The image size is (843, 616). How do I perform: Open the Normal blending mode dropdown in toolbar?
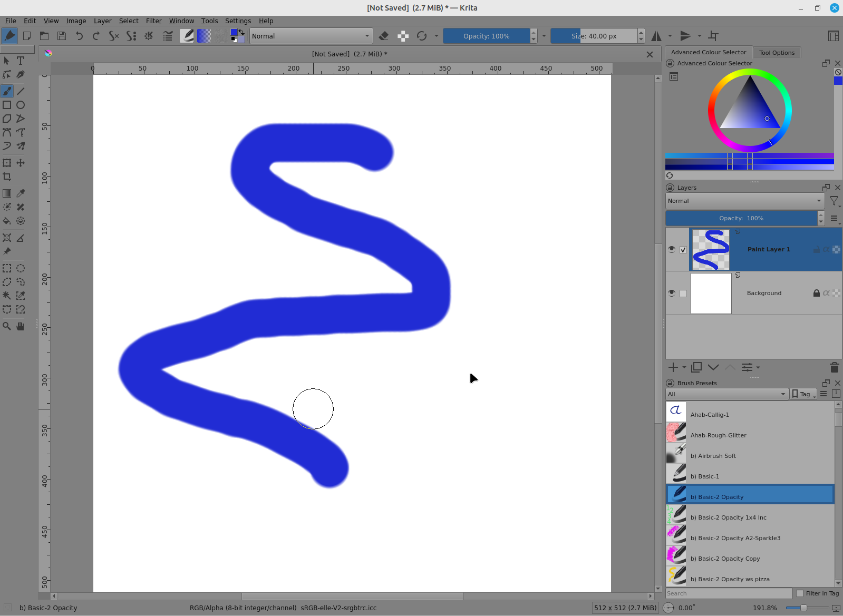311,36
